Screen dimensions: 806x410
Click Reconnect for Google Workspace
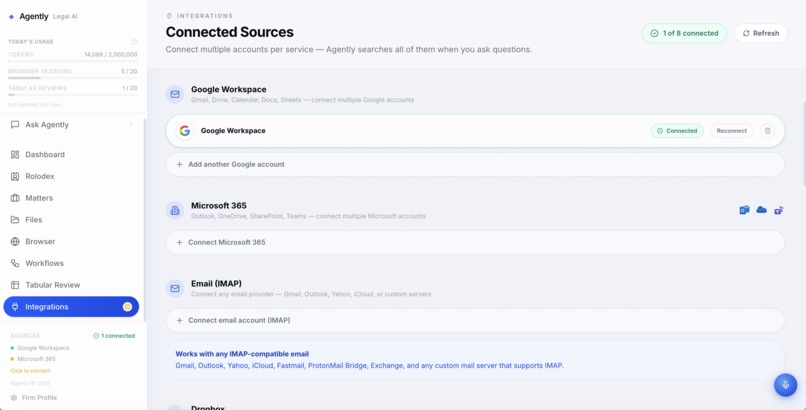pos(731,131)
